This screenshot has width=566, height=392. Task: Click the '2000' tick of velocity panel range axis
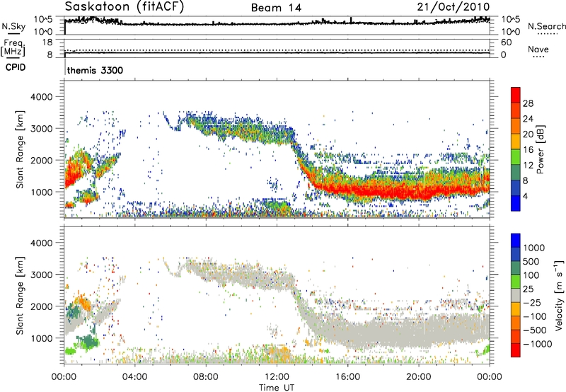point(42,306)
